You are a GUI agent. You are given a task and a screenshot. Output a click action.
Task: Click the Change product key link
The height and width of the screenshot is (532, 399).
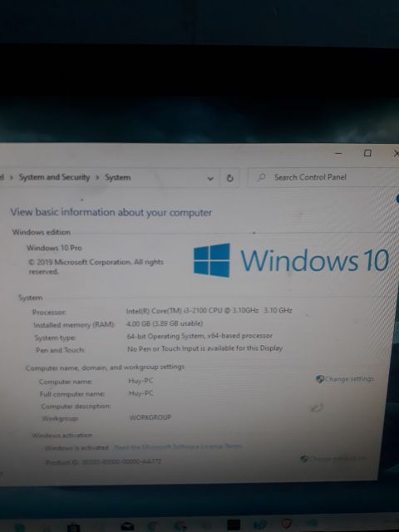pos(337,459)
